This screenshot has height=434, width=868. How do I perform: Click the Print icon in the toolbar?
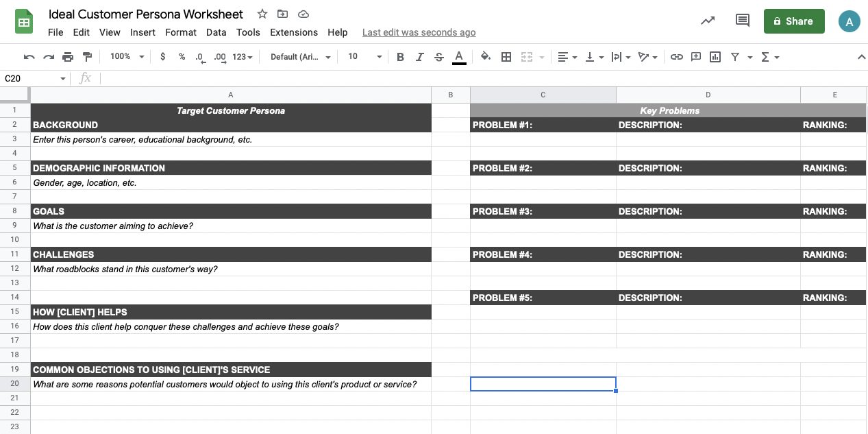(68, 57)
